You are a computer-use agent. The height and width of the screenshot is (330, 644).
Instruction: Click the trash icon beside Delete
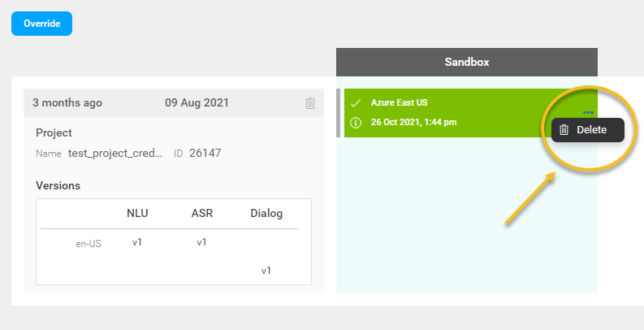point(564,129)
